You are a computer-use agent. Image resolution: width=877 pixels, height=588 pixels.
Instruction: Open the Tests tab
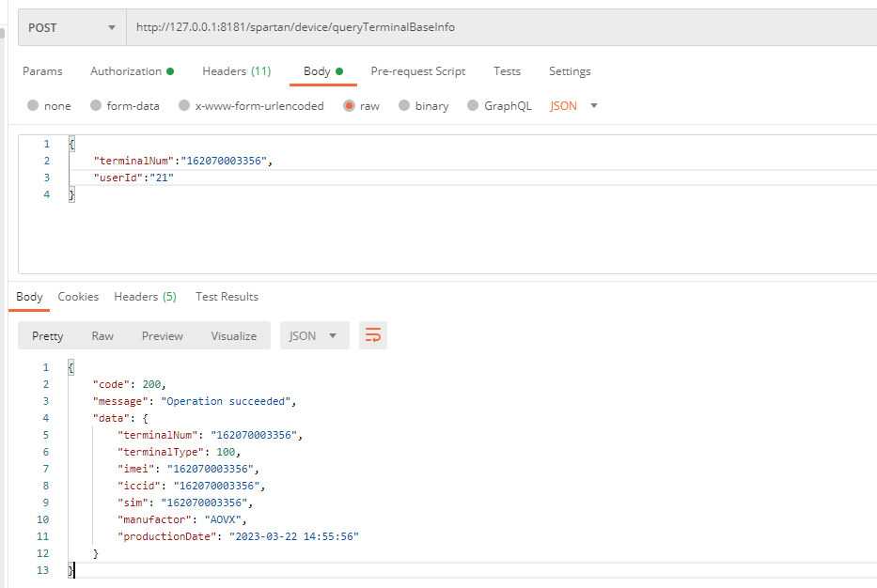coord(507,71)
